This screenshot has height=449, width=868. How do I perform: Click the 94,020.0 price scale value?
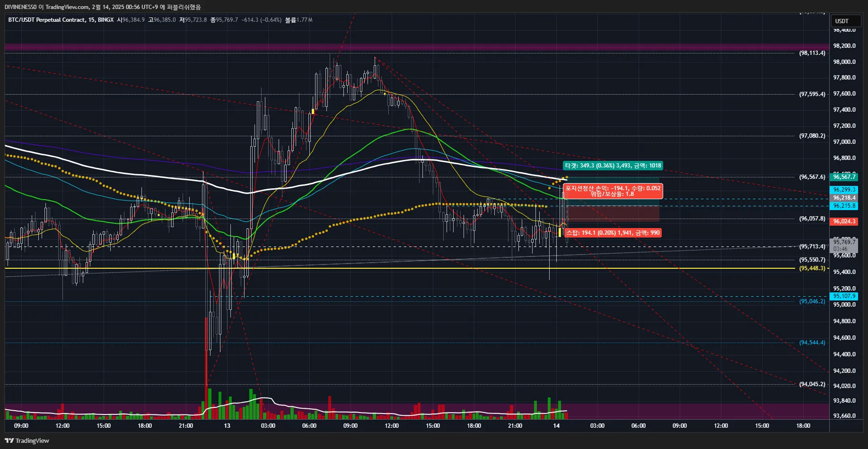pyautogui.click(x=844, y=386)
